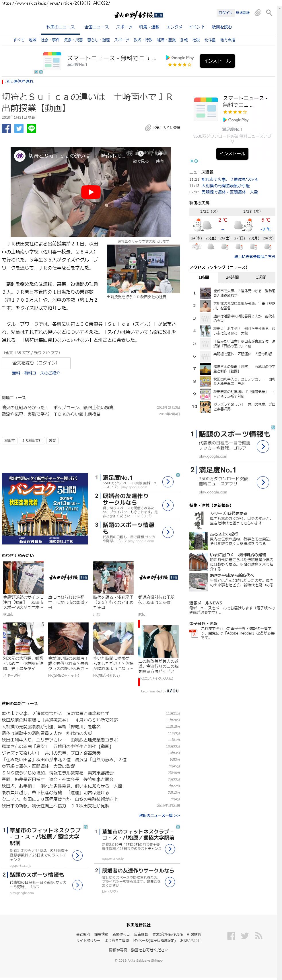The height and width of the screenshot is (980, 282).
Task: Open シリーズ 時代を語る feature
Action: [x=229, y=513]
